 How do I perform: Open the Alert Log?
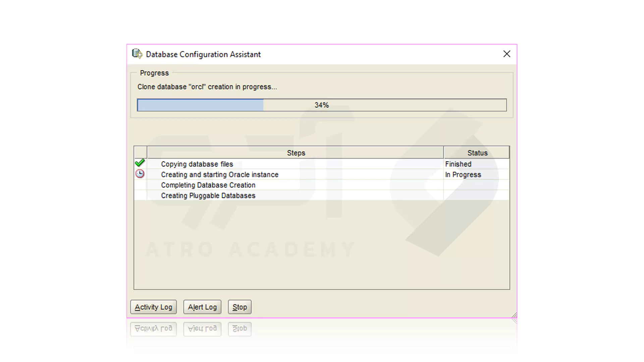(x=202, y=307)
